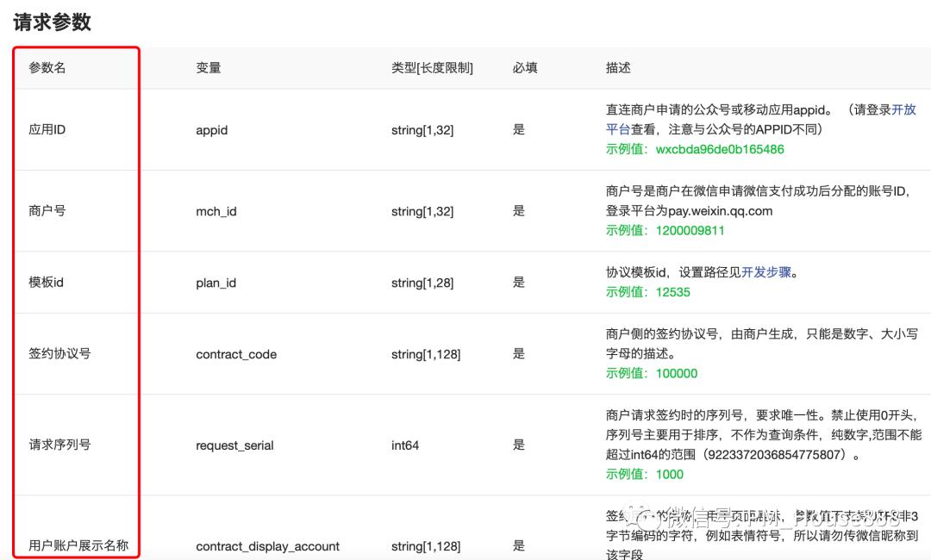Click the int64 type cell
Screen dimensions: 931x560
pos(405,445)
